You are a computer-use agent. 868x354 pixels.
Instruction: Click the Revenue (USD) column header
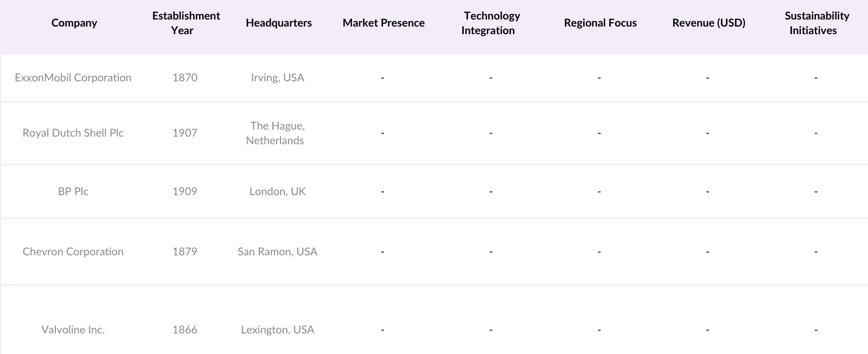(709, 23)
